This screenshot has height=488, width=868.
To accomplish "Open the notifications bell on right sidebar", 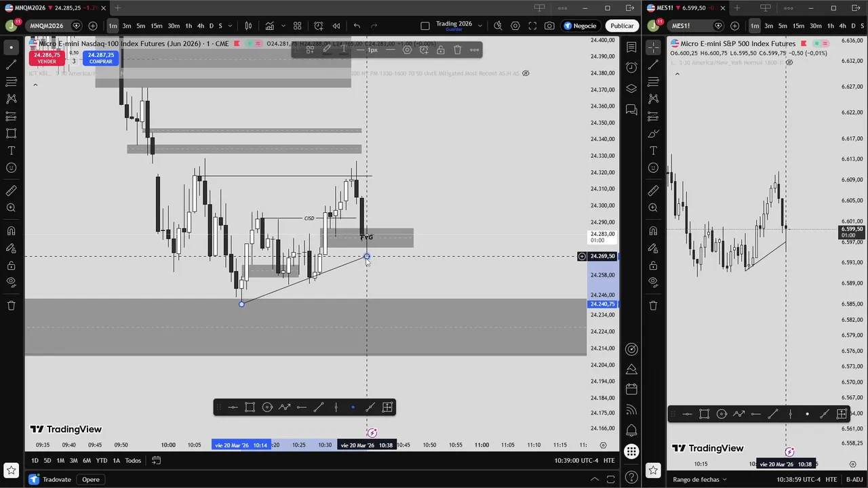I will tap(631, 430).
